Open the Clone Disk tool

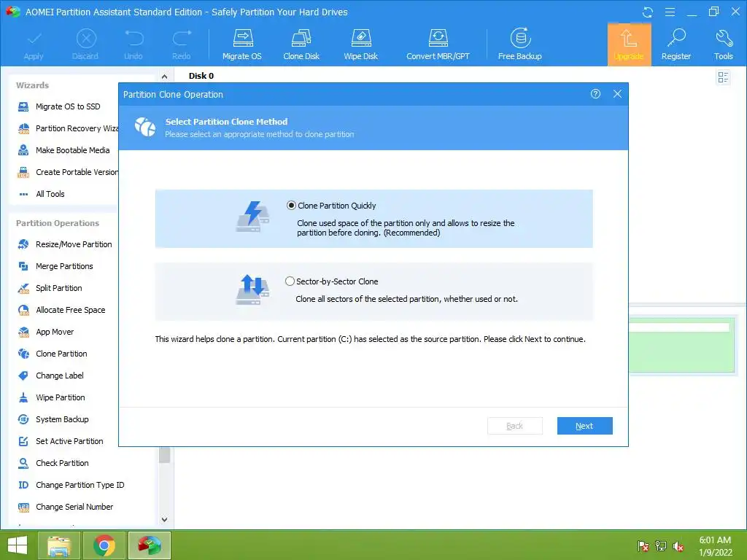point(301,44)
